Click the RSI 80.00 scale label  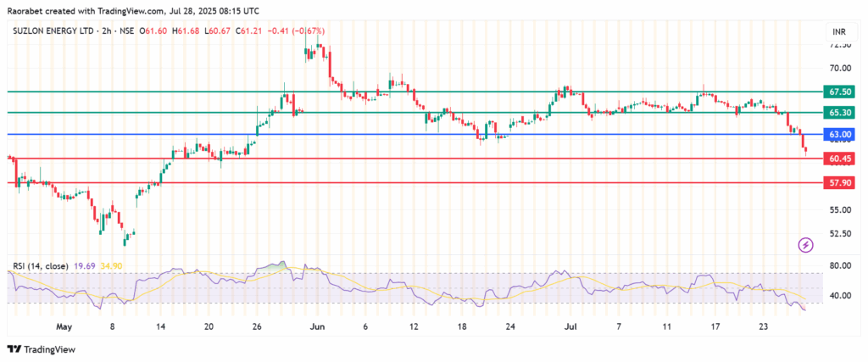point(838,265)
